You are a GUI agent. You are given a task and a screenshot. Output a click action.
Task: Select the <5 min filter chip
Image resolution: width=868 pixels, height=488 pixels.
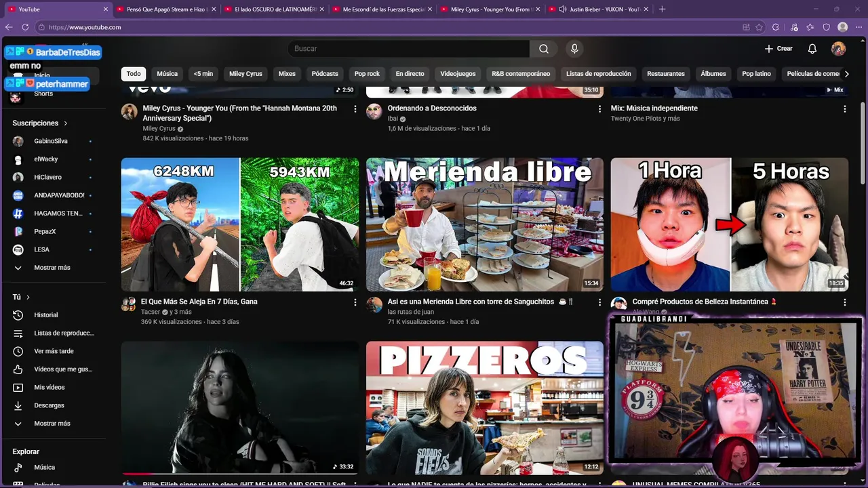click(x=203, y=74)
